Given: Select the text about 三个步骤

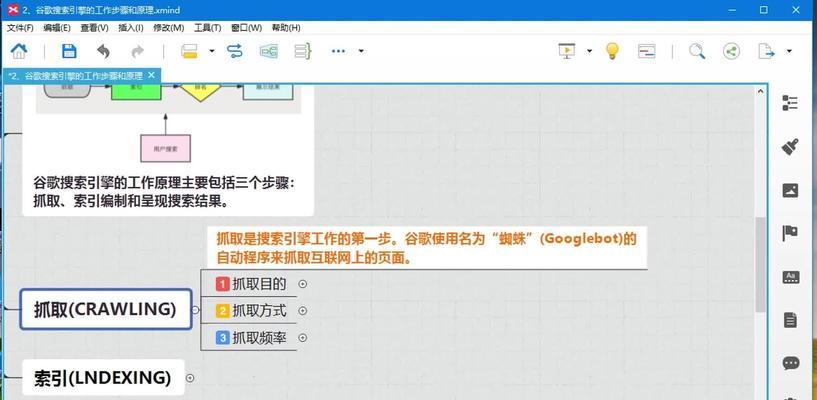Looking at the screenshot, I should click(x=164, y=192).
